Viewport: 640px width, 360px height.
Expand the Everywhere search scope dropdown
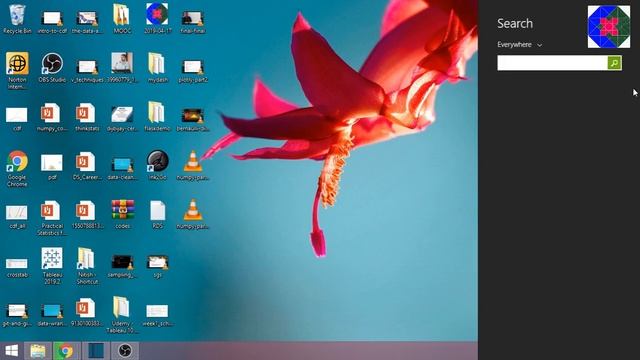click(x=520, y=44)
